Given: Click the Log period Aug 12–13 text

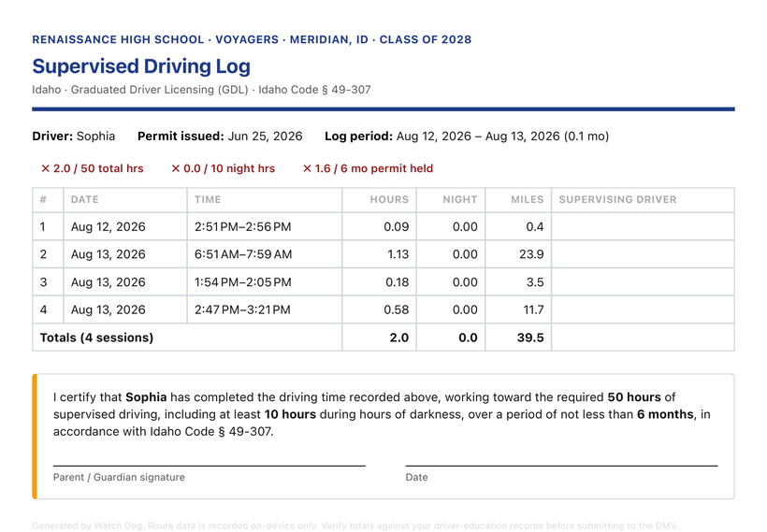Looking at the screenshot, I should point(467,137).
